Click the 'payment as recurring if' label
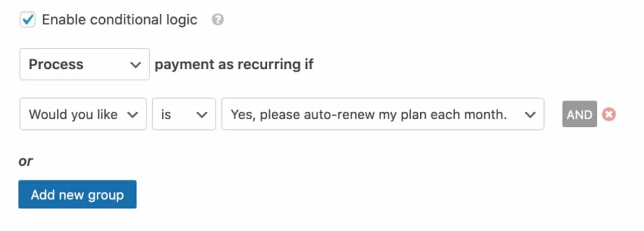Viewport: 644px width, 231px height. coord(234,64)
